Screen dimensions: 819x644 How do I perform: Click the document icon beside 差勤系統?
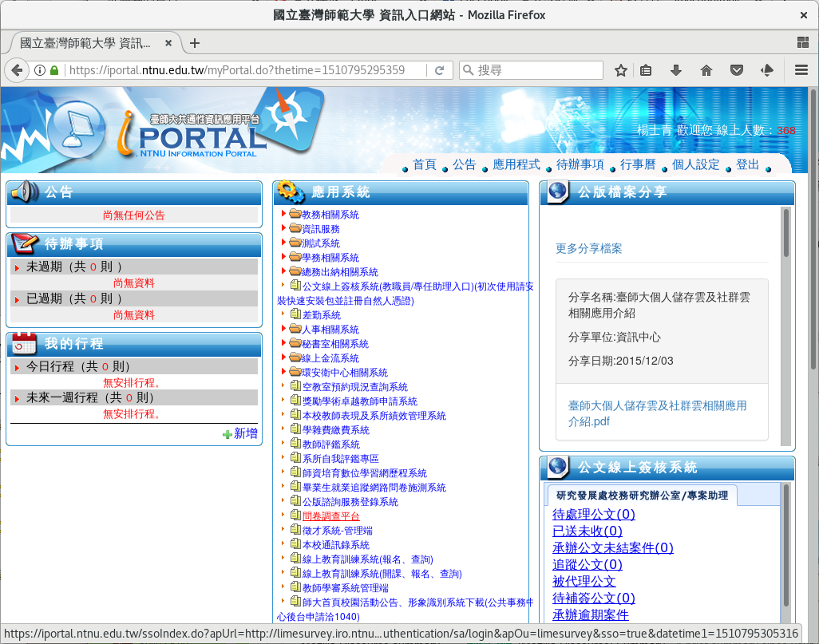pyautogui.click(x=295, y=314)
